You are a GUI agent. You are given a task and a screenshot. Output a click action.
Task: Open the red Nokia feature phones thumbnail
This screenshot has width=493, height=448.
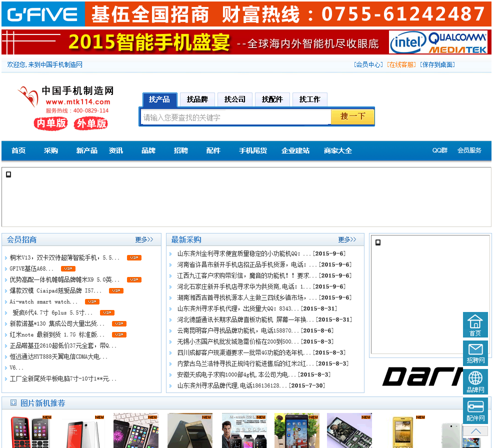pos(30,431)
